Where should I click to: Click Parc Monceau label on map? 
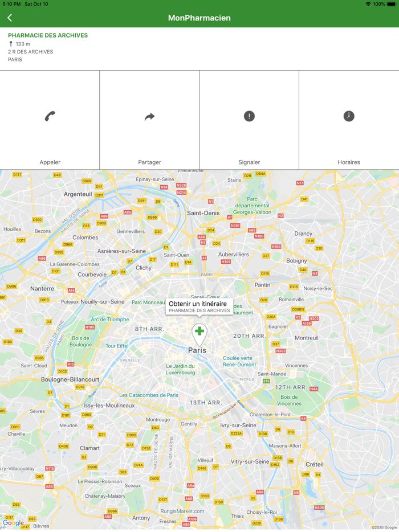148,302
